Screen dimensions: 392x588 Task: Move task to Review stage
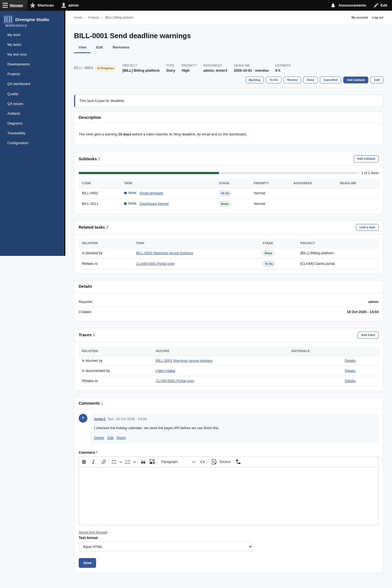292,80
